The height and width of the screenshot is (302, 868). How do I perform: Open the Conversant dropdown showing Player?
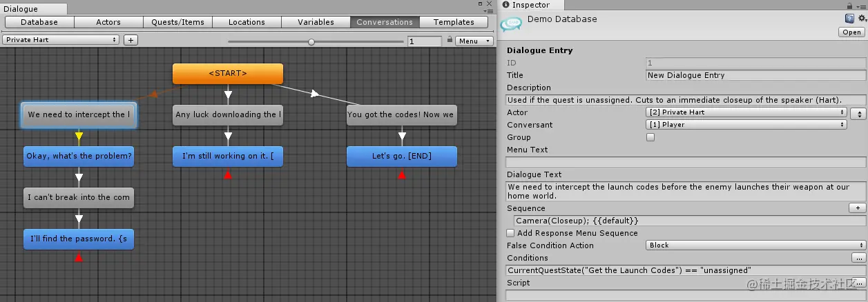[746, 125]
